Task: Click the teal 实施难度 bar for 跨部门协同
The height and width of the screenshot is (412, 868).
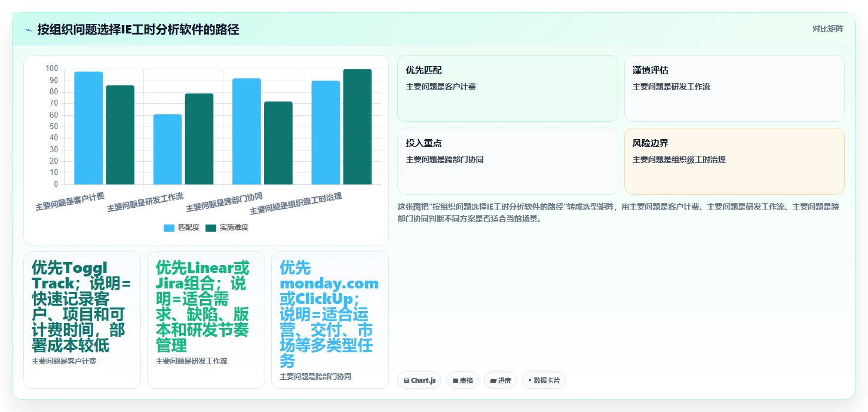Action: click(x=278, y=143)
